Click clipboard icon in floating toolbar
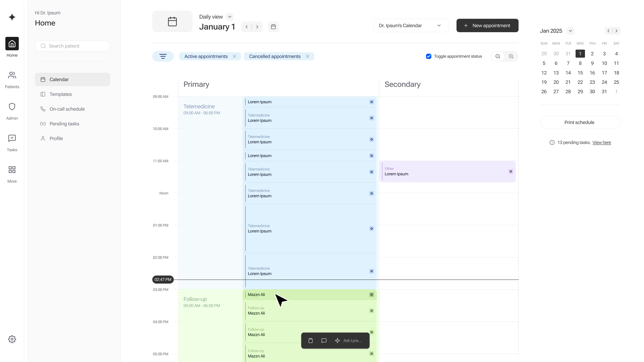The width and height of the screenshot is (644, 362). (x=310, y=341)
